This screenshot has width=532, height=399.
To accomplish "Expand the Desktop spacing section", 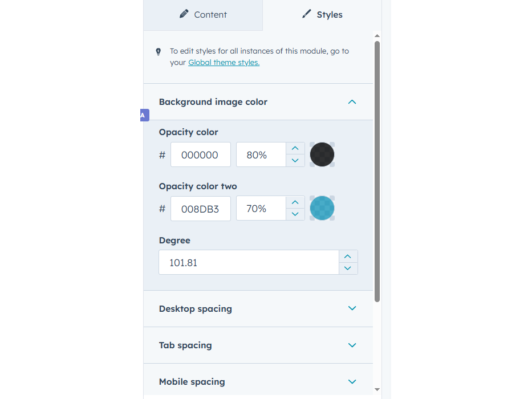I will [352, 308].
